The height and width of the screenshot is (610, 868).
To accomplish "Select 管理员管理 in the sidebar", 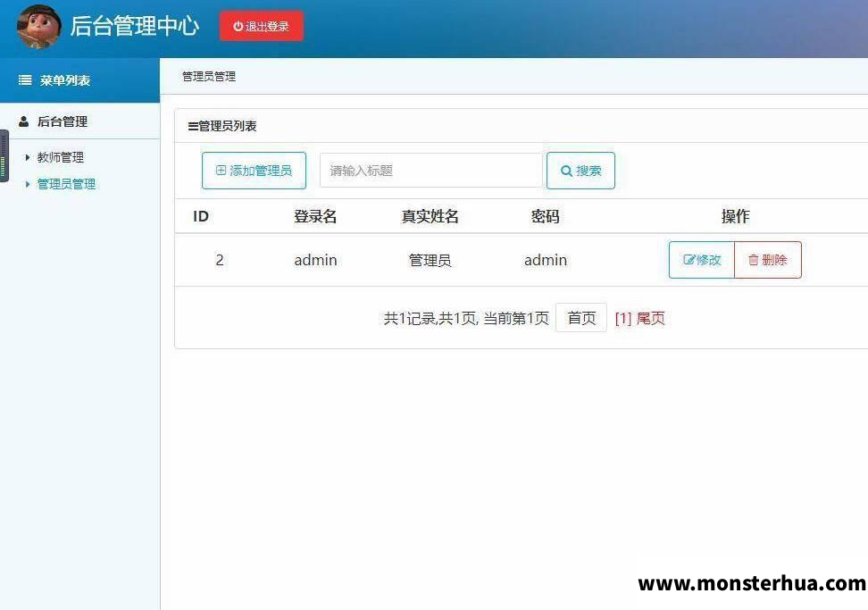I will click(x=66, y=184).
